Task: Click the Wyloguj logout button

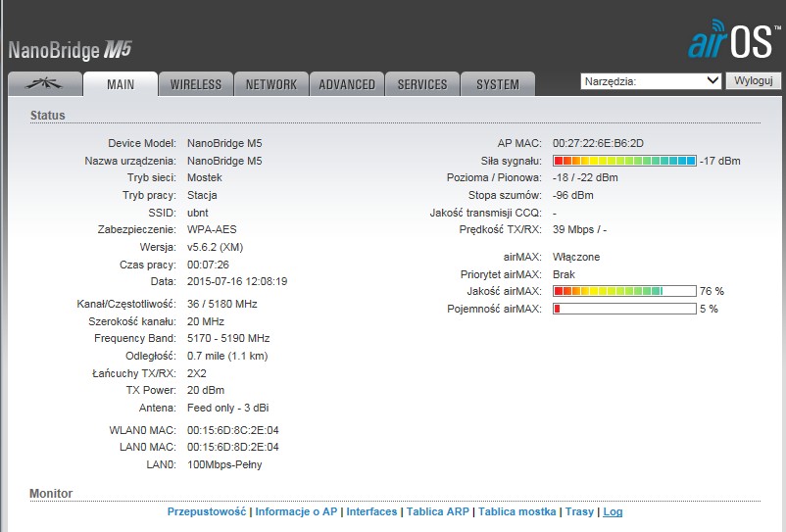Action: click(754, 80)
